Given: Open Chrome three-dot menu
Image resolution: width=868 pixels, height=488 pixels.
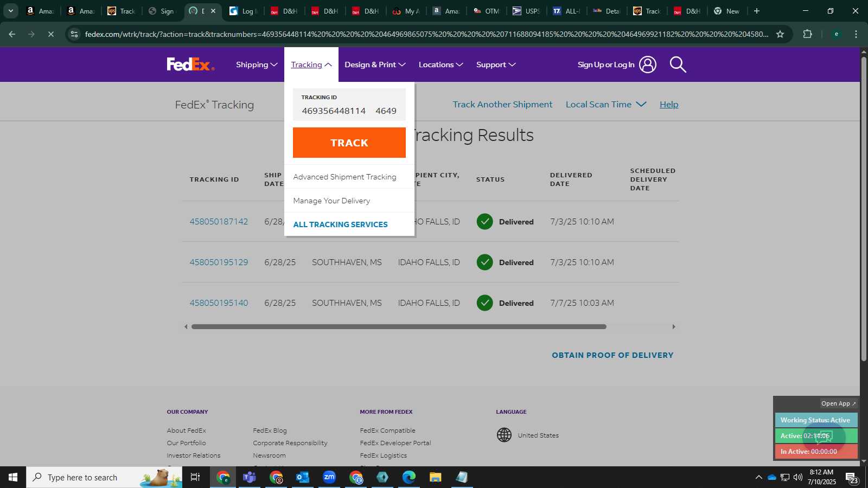Looking at the screenshot, I should click(856, 34).
